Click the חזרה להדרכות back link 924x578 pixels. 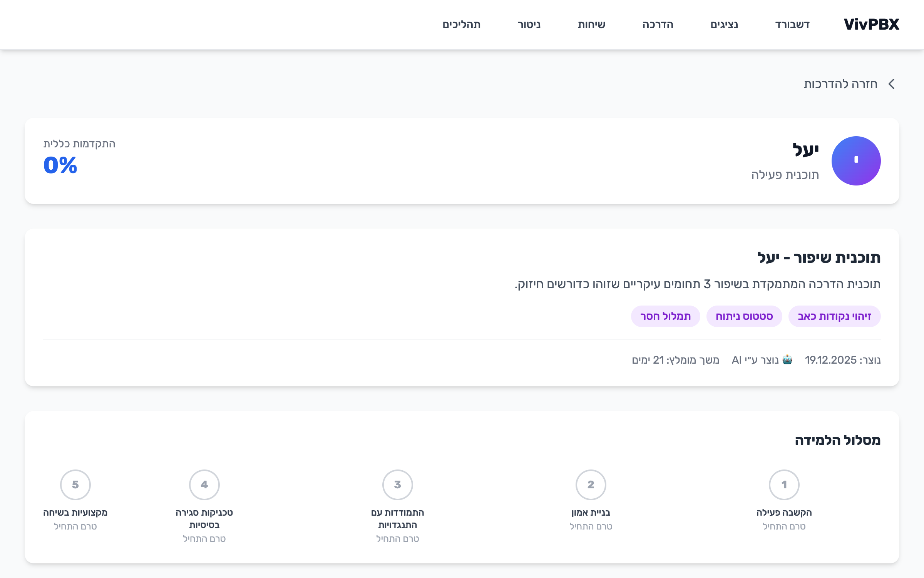[840, 84]
